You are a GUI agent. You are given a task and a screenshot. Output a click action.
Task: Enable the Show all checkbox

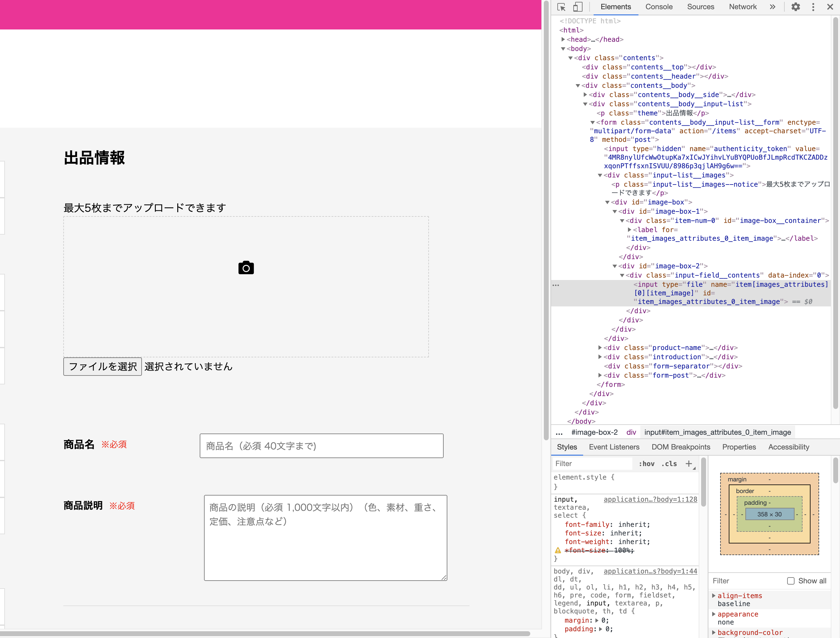point(791,581)
